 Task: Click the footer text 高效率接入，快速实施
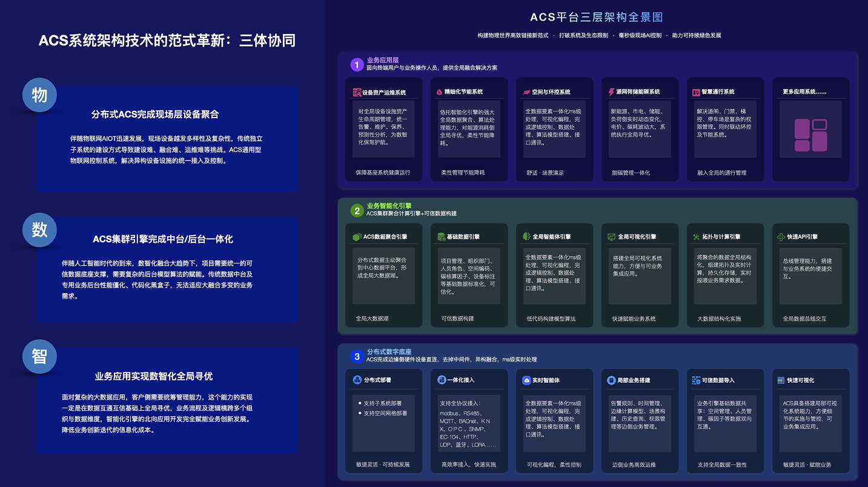pyautogui.click(x=468, y=465)
